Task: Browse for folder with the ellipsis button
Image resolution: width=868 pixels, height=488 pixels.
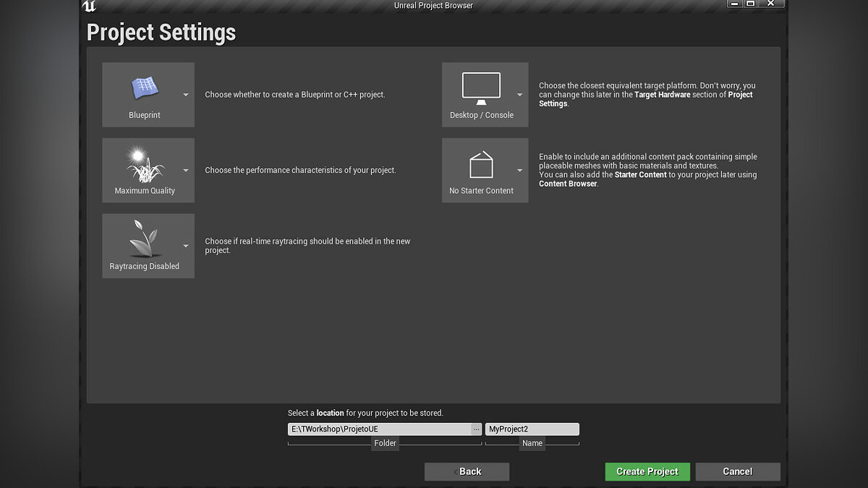Action: coord(476,429)
